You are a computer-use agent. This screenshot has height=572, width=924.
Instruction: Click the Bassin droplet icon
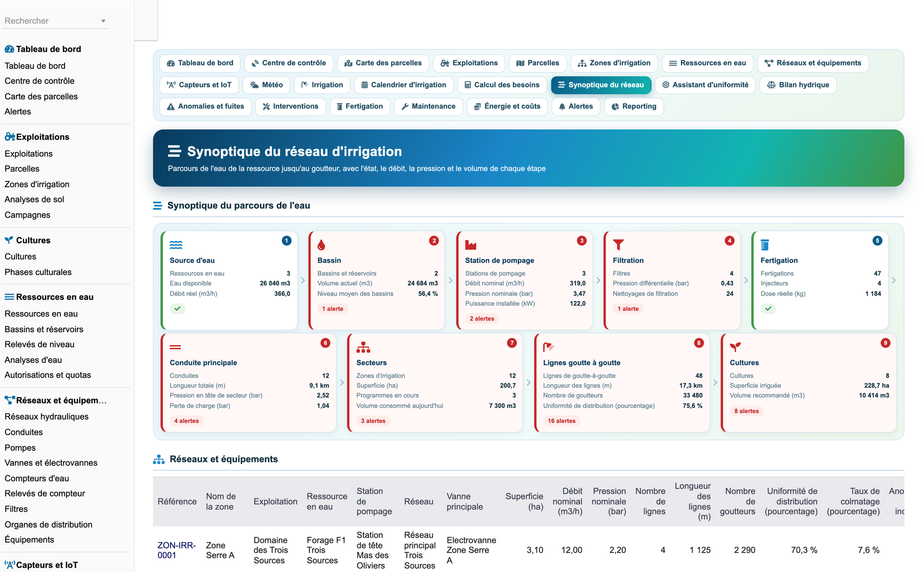click(x=321, y=245)
